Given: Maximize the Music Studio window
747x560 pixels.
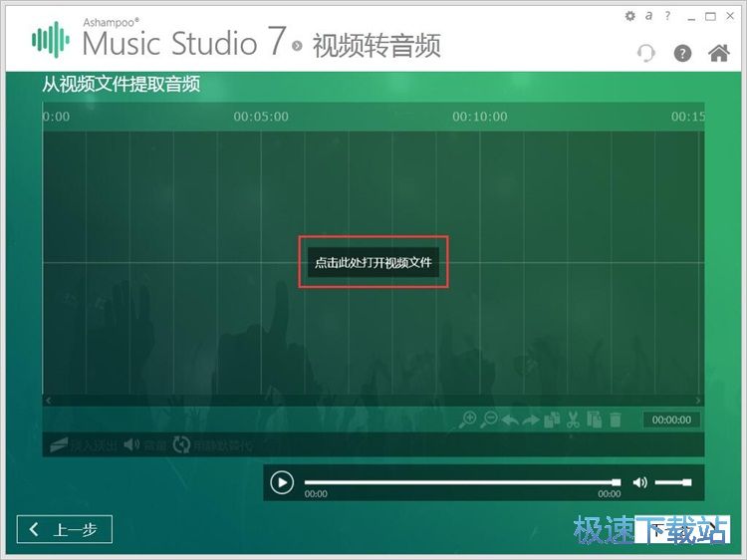Looking at the screenshot, I should click(710, 16).
